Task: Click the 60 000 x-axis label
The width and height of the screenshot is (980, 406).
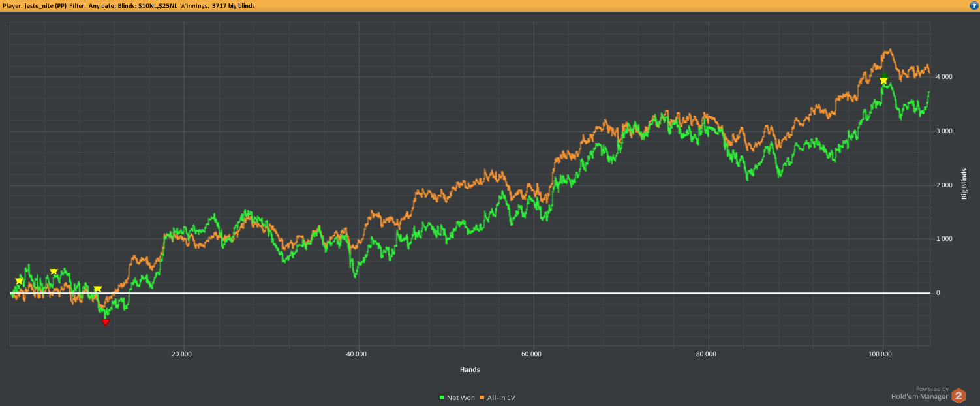Action: point(531,354)
